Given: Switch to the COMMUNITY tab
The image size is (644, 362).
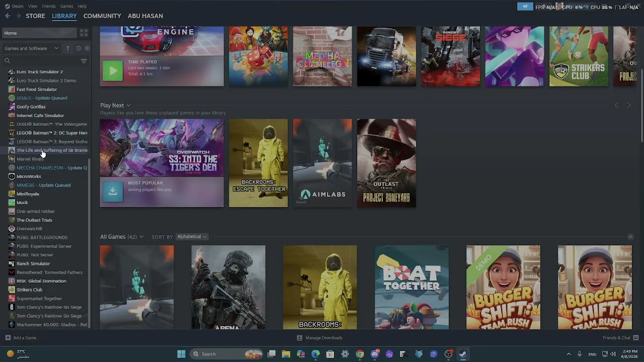Looking at the screenshot, I should point(102,16).
